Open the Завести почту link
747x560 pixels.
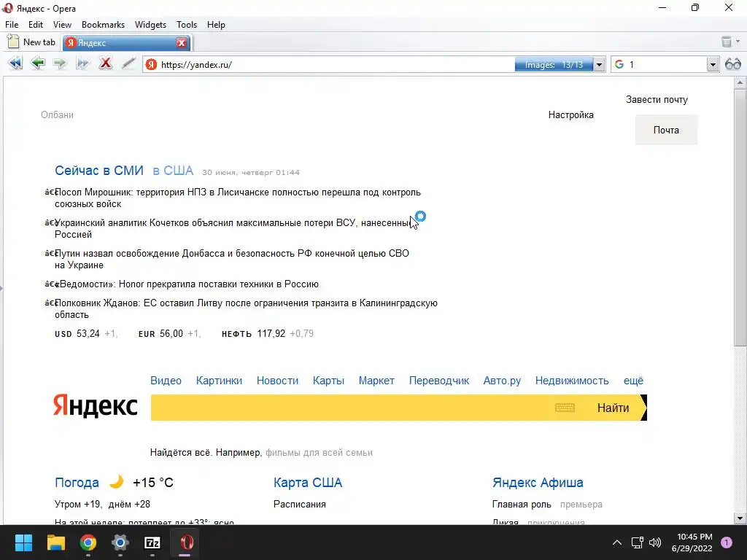point(657,99)
